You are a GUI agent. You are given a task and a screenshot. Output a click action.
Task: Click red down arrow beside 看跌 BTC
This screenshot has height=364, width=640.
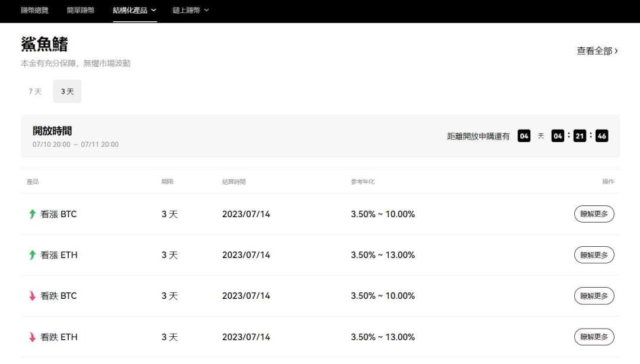pyautogui.click(x=33, y=296)
